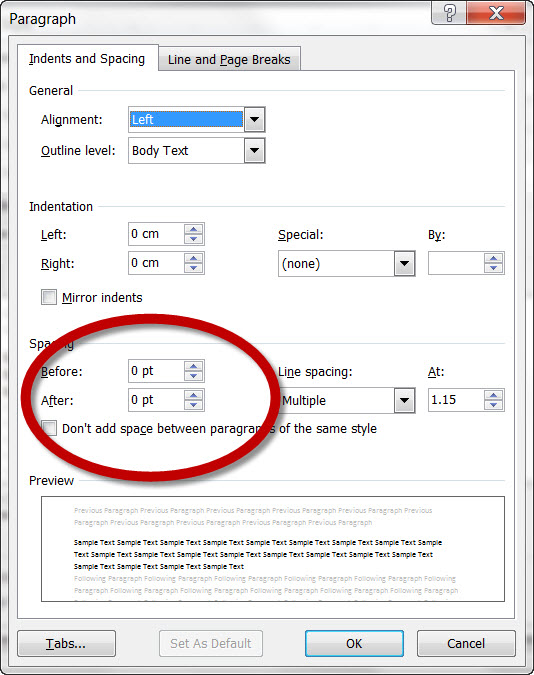Click the help question mark icon
The height and width of the screenshot is (675, 534).
click(449, 12)
